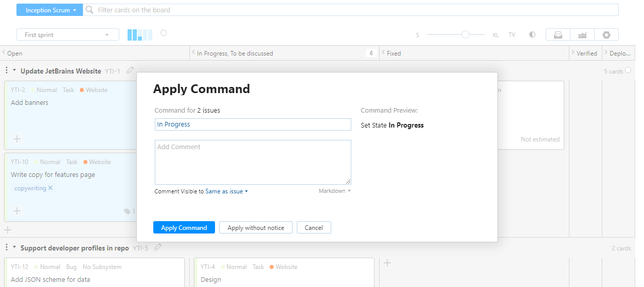
Task: Open board settings hexagon icon
Action: pos(606,34)
